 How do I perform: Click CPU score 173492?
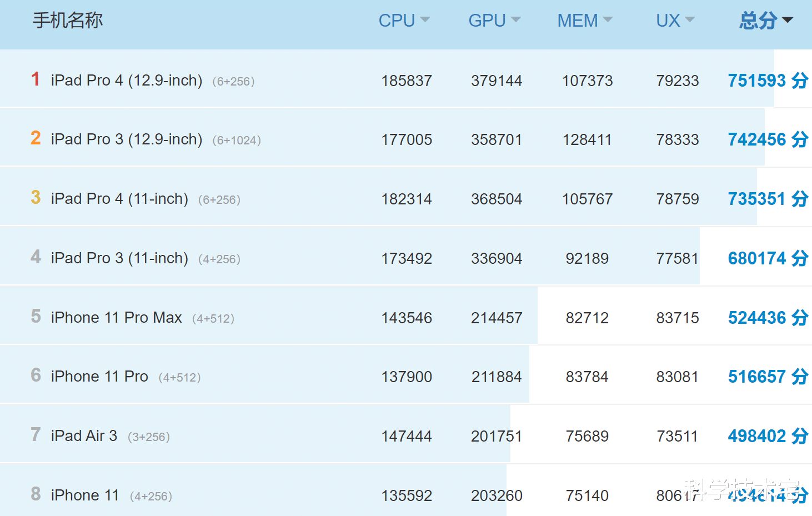click(x=407, y=259)
